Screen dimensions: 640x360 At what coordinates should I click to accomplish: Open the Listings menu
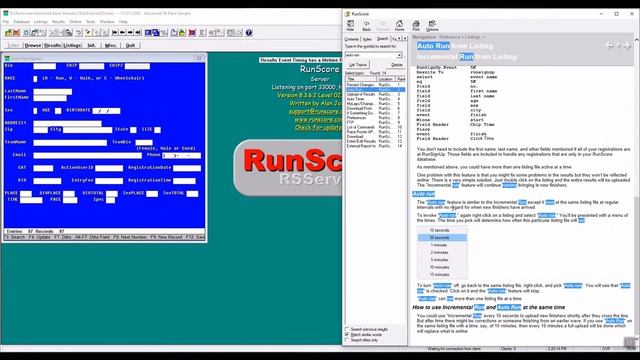pos(41,22)
